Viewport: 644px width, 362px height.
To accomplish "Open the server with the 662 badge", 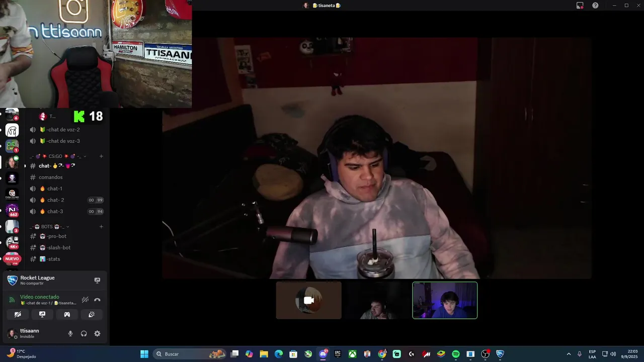I will click(x=12, y=210).
